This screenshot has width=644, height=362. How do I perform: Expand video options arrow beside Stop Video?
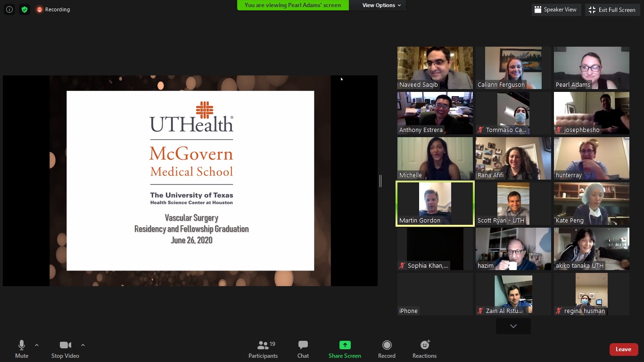click(83, 345)
